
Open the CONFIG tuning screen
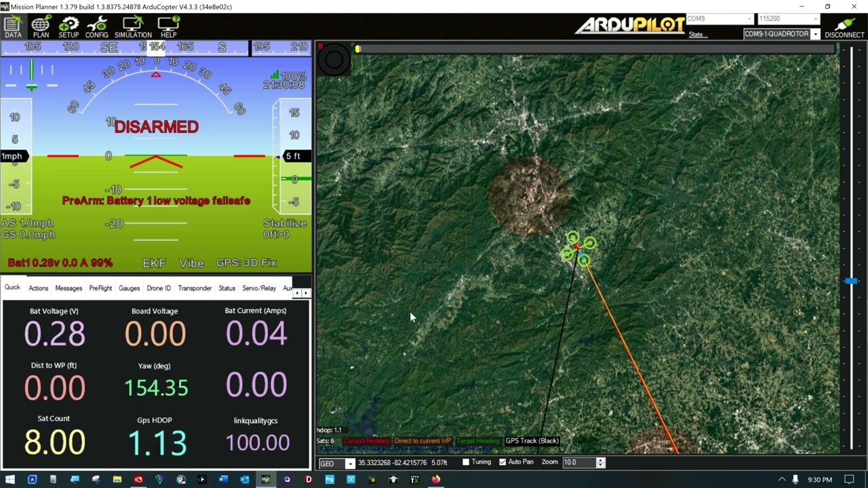point(97,26)
